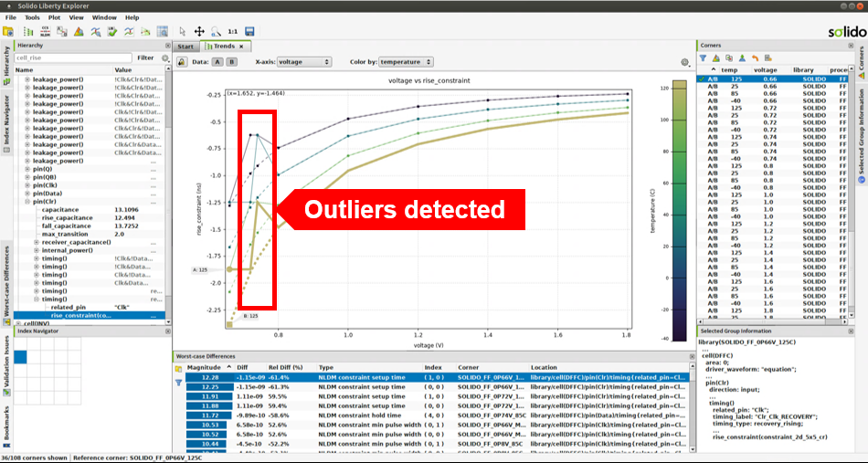Close the Corners panel
868x463 pixels.
[x=850, y=46]
